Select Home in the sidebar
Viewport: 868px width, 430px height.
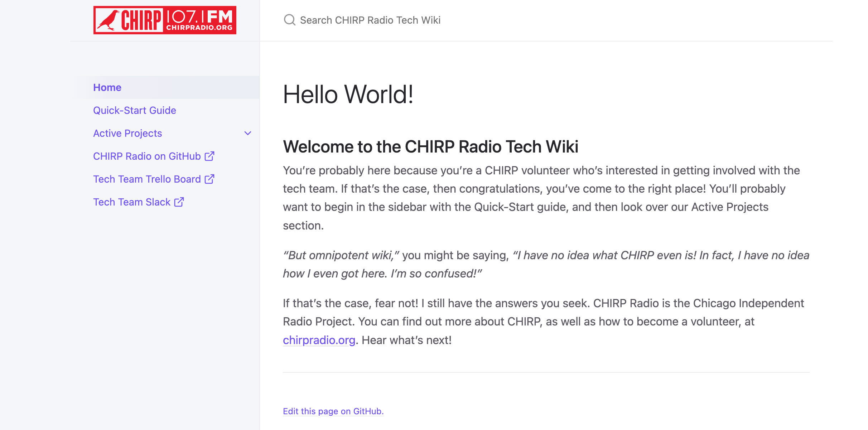pos(107,87)
